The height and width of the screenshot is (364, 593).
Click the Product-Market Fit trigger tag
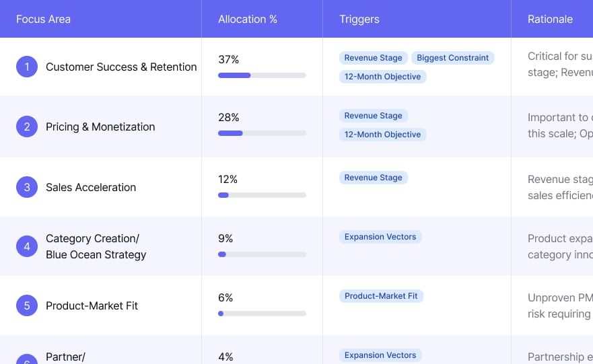(x=381, y=296)
